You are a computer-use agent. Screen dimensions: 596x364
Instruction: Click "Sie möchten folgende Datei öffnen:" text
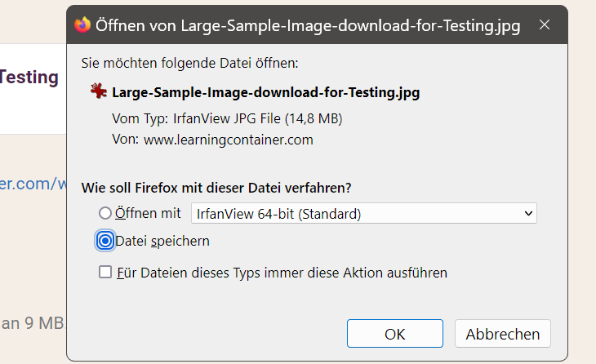click(190, 62)
